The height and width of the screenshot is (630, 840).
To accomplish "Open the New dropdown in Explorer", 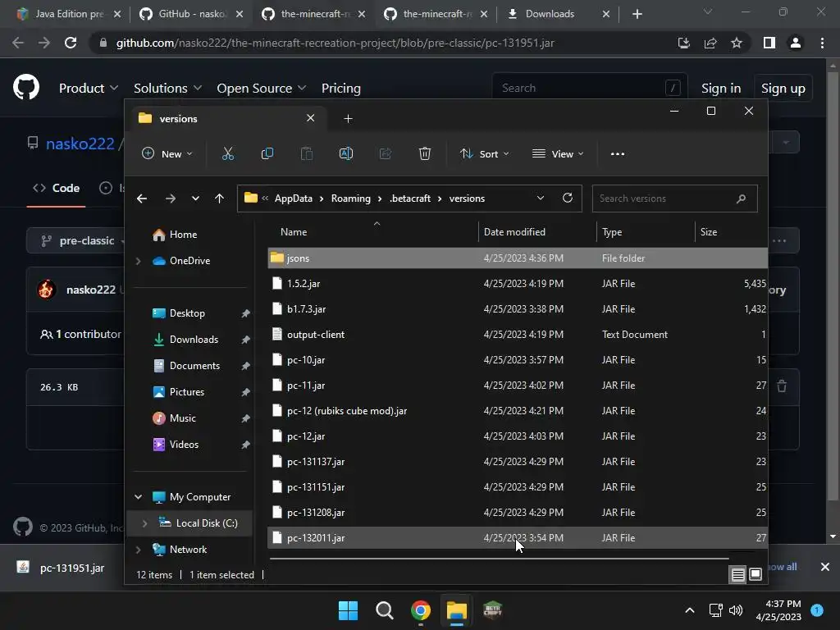I will click(x=167, y=153).
